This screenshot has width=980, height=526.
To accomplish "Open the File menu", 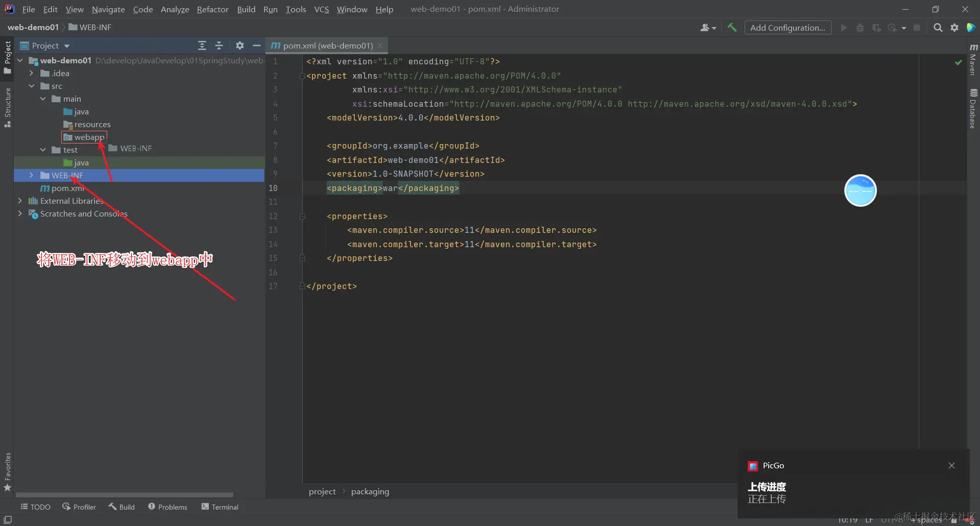I will 29,9.
